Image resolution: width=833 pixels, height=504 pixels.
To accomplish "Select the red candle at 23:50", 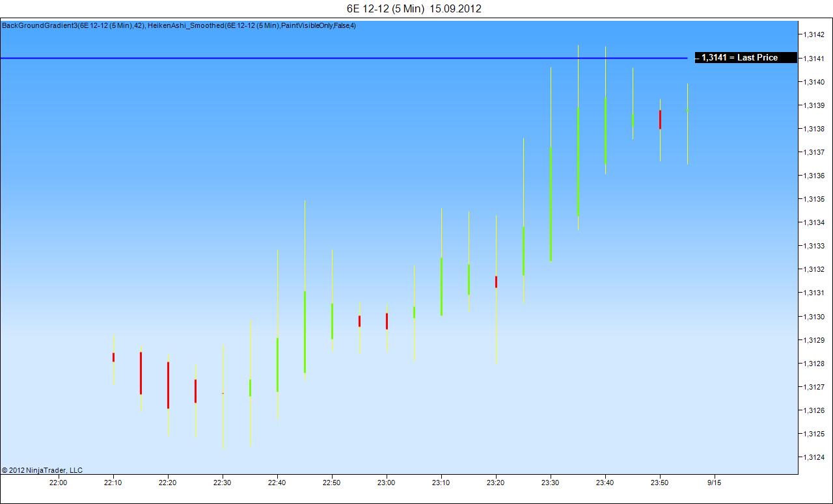I will point(660,120).
